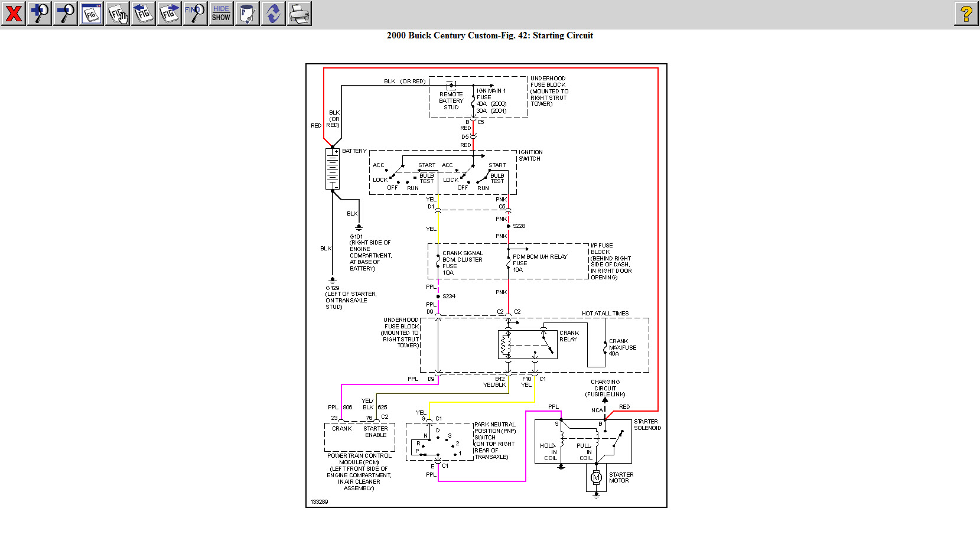This screenshot has height=541, width=980.
Task: Click the STARTER MOTOR label
Action: click(621, 478)
